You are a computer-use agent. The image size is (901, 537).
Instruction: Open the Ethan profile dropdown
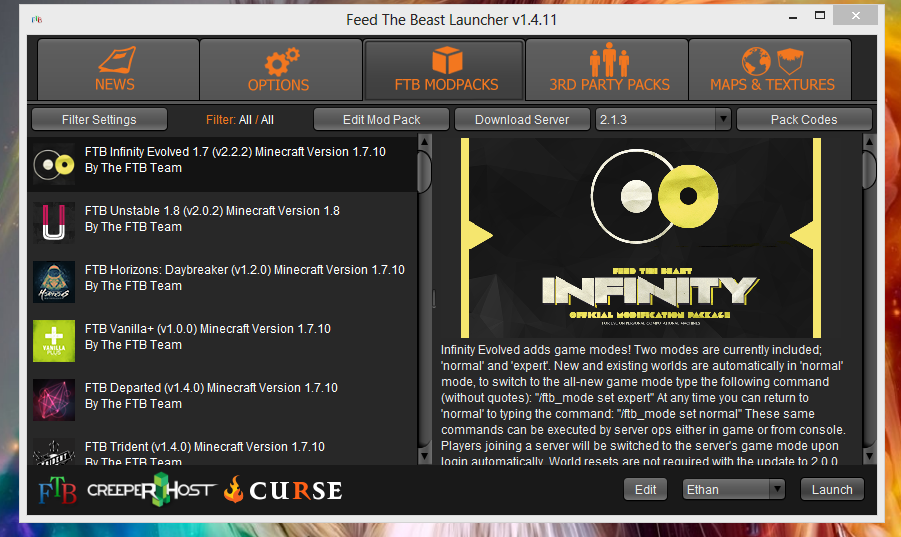click(x=733, y=489)
